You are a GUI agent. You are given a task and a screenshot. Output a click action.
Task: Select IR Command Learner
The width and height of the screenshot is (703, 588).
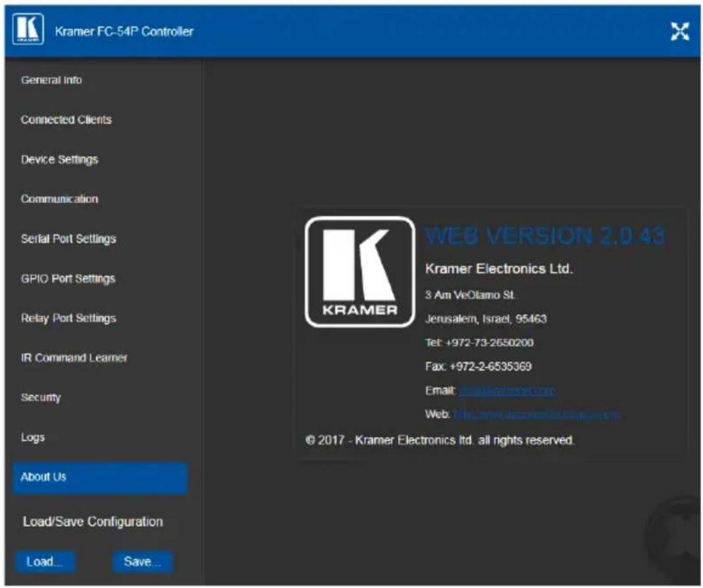74,357
